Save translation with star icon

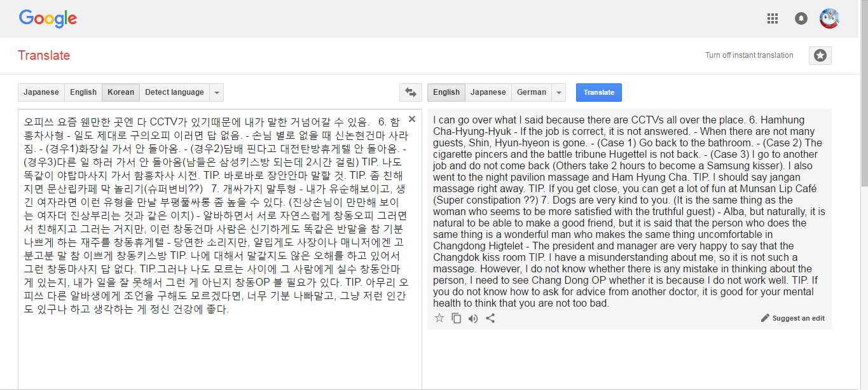(x=439, y=318)
